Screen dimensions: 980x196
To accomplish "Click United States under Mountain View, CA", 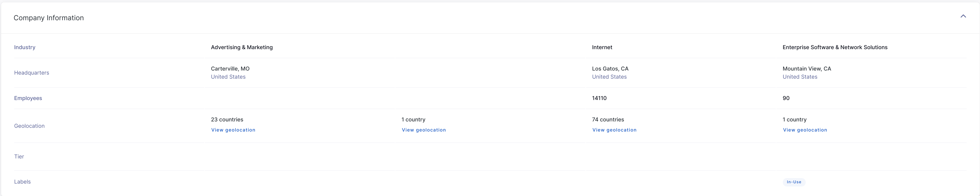I will click(800, 77).
